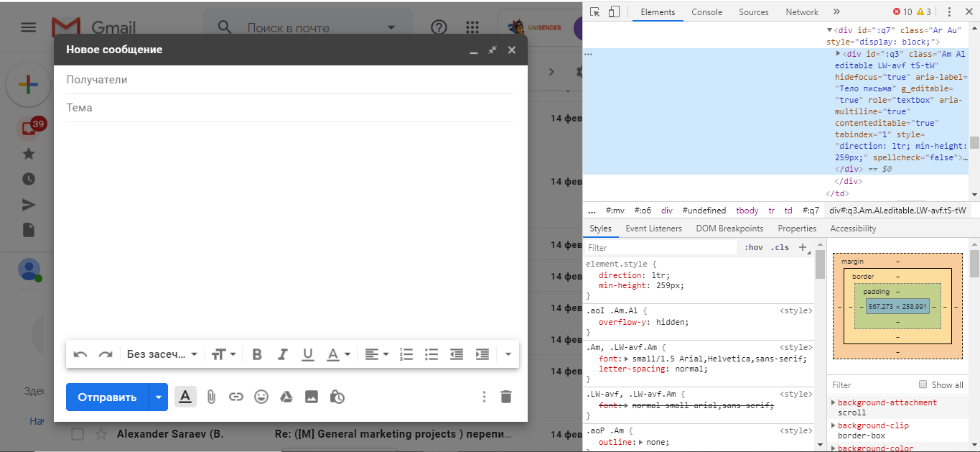Open Accessibility pane tab
Viewport: 980px width, 452px height.
pyautogui.click(x=853, y=229)
